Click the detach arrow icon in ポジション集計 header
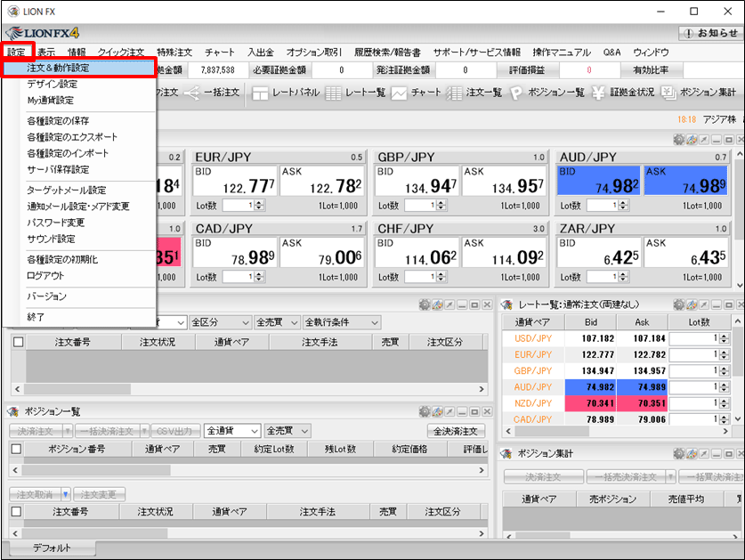Image resolution: width=745 pixels, height=560 pixels. tap(704, 454)
